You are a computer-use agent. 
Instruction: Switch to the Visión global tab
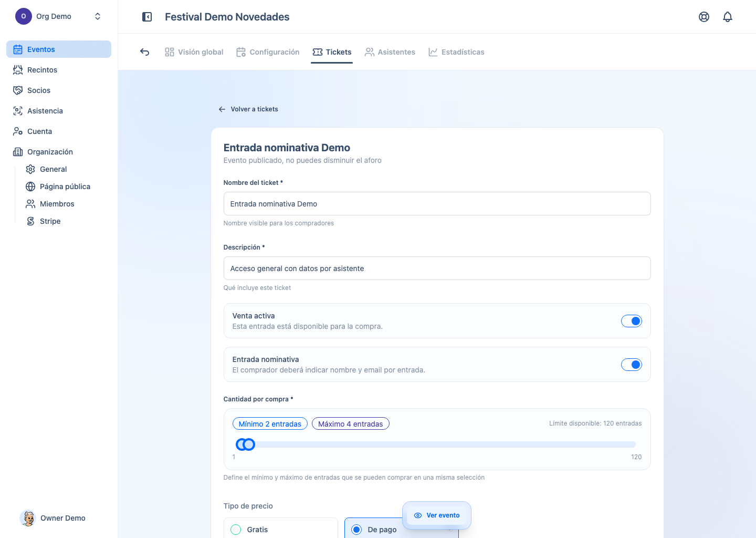(194, 52)
